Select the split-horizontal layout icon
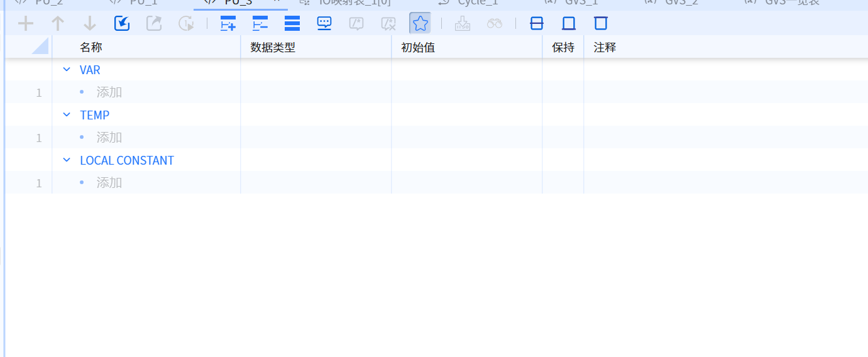868x357 pixels. (537, 24)
